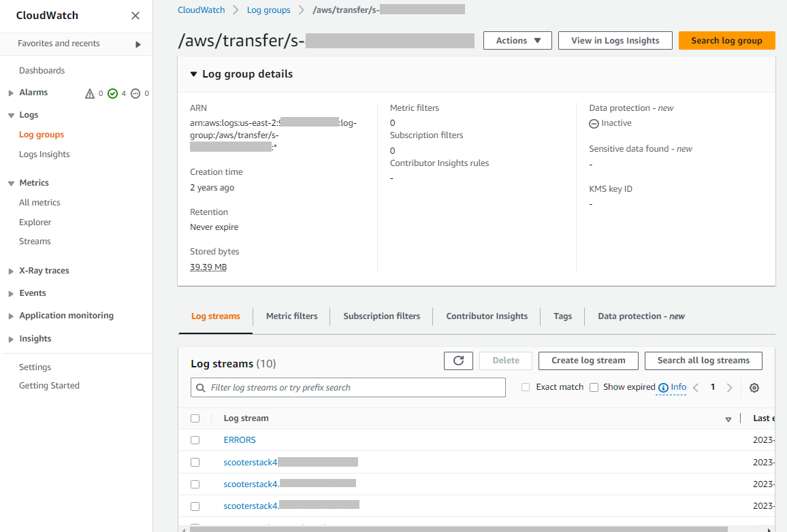Go to previous page of log streams
The height and width of the screenshot is (532, 787).
click(696, 388)
